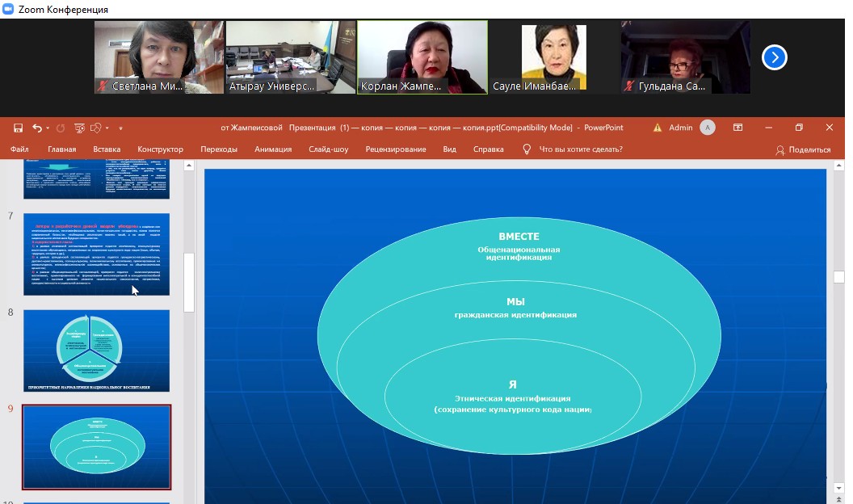Click the Zoom app icon in title bar
The height and width of the screenshot is (504, 853).
click(x=7, y=9)
